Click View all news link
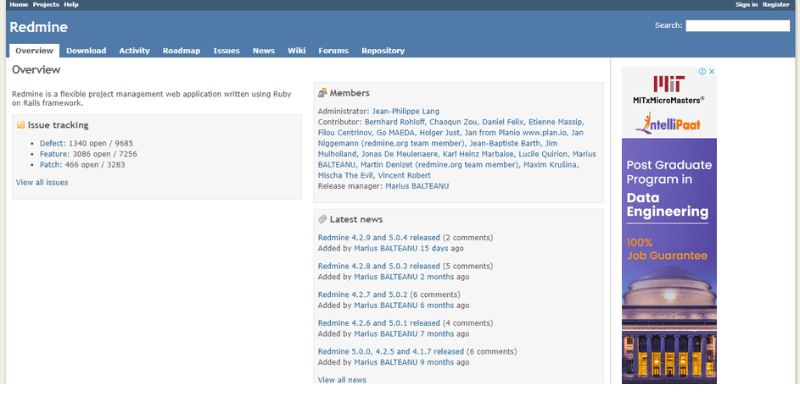800x400 pixels. (x=342, y=380)
